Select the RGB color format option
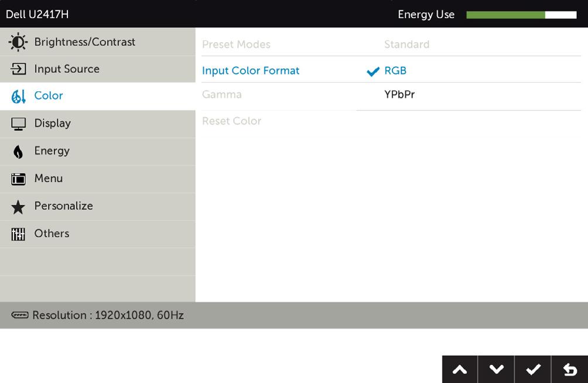The image size is (588, 383). pos(395,71)
